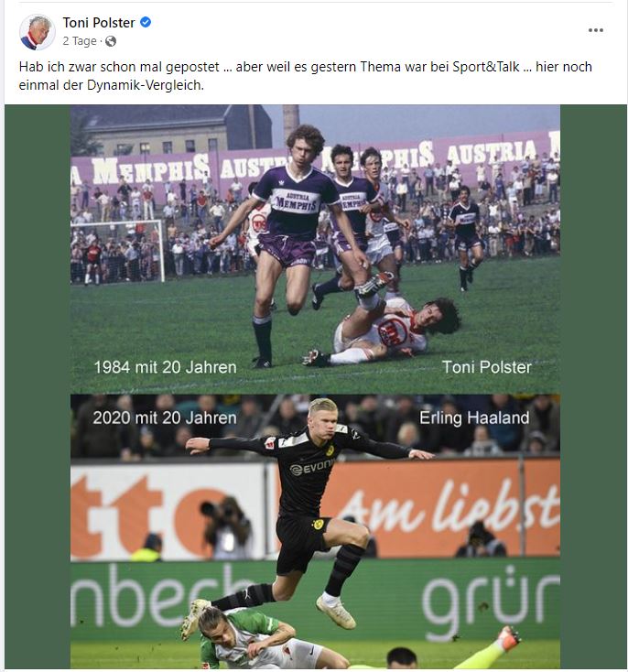Screen dimensions: 628x672
Task: Click Toni Polster's profile avatar
Action: [37, 32]
